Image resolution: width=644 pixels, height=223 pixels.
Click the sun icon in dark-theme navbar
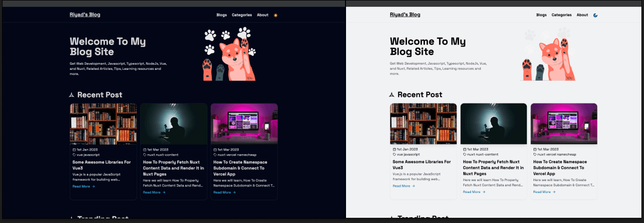click(x=276, y=15)
